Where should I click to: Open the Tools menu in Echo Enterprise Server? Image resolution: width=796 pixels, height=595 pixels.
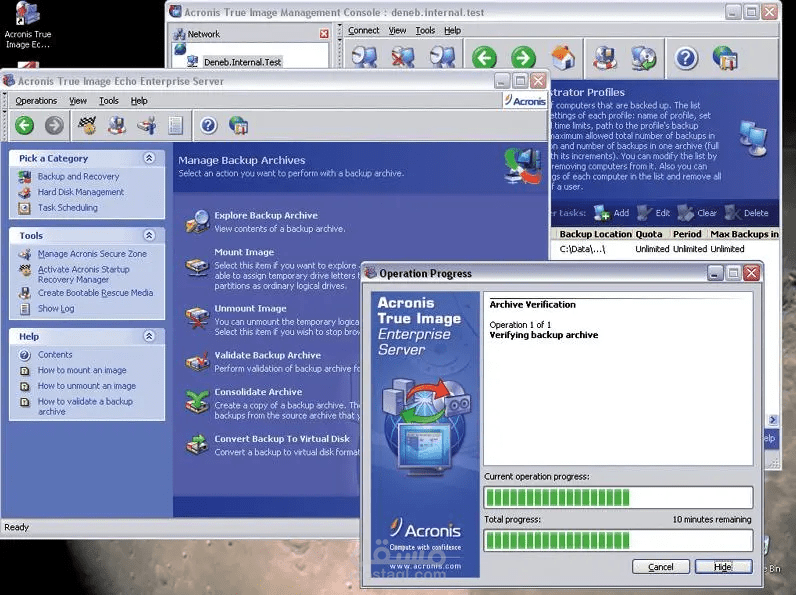tap(109, 101)
